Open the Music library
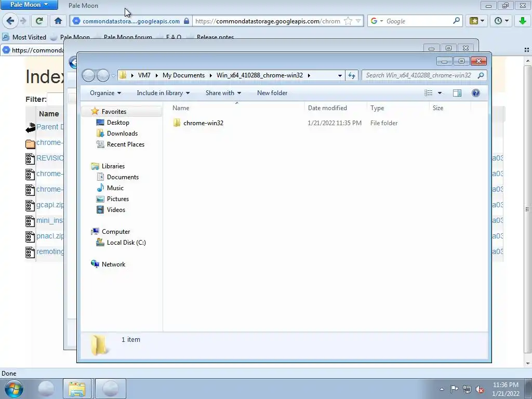532x399 pixels. (115, 188)
